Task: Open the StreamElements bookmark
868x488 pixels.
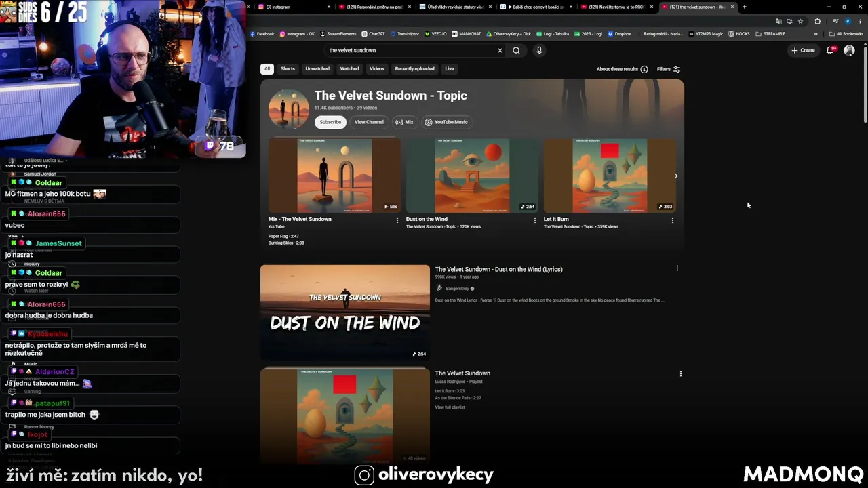Action: (338, 34)
